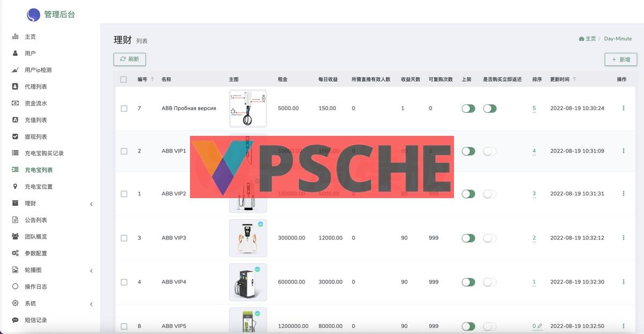Enable 是否购买立即返还 for ABB VIP1

[489, 151]
